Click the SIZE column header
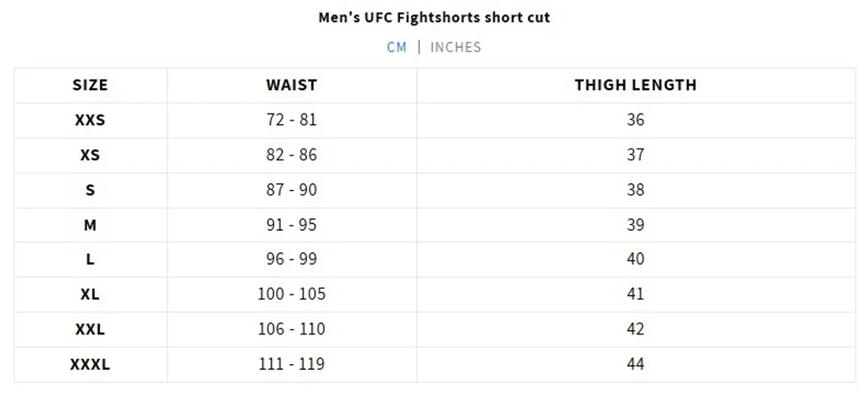Image resolution: width=868 pixels, height=398 pixels. click(x=90, y=85)
